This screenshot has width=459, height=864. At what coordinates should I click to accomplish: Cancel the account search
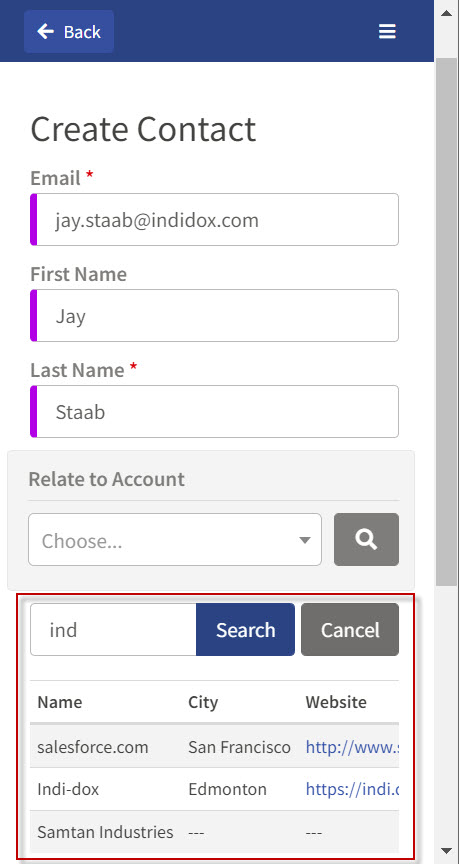(350, 629)
